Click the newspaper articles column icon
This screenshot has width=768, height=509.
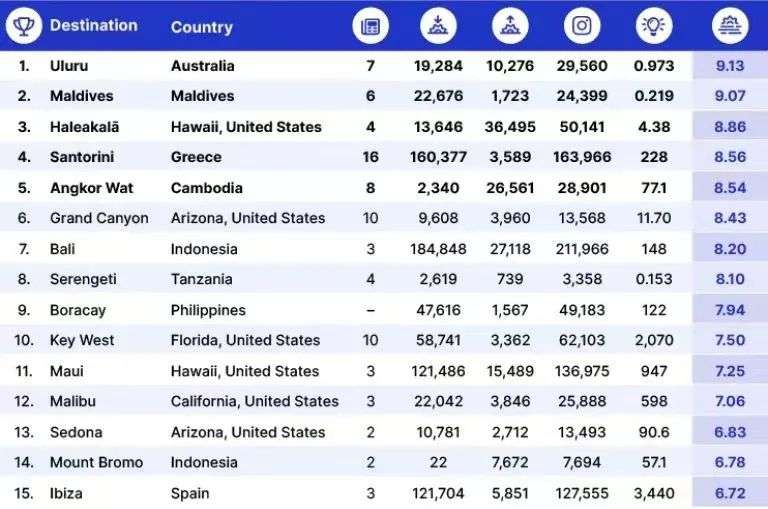(370, 26)
